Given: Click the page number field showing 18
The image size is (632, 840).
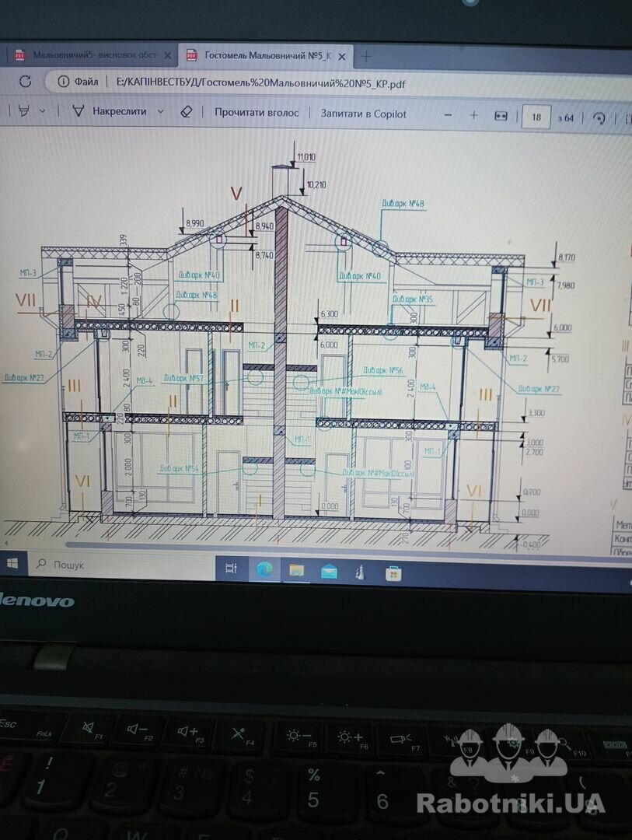Looking at the screenshot, I should (x=536, y=117).
